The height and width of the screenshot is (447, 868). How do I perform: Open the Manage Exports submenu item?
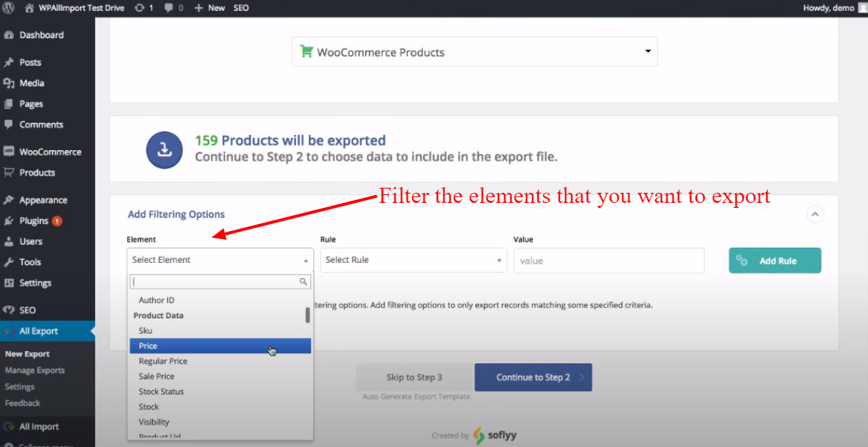click(x=35, y=370)
